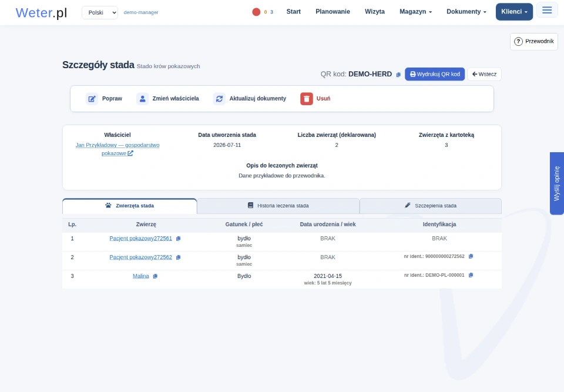Image resolution: width=564 pixels, height=392 pixels.
Task: Open the hamburger menu
Action: click(x=547, y=10)
